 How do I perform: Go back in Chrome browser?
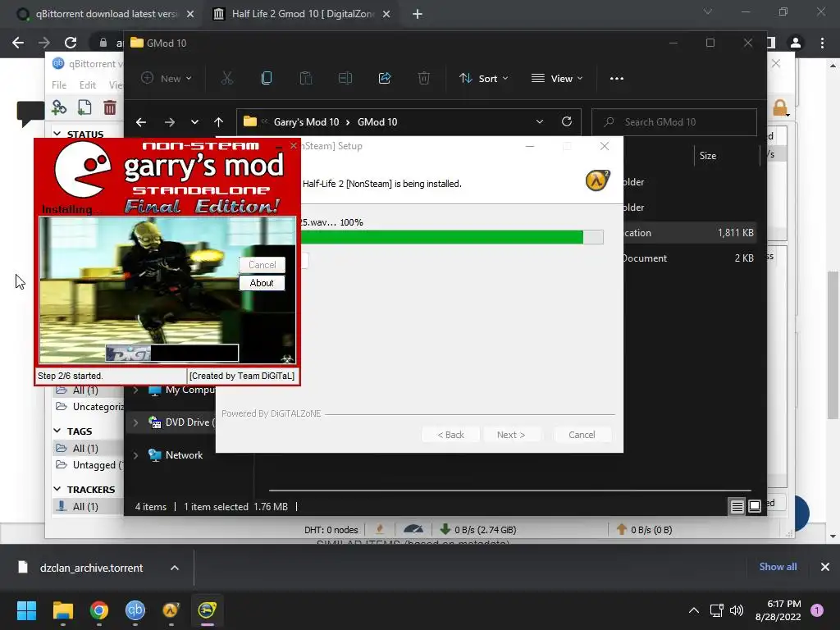click(18, 43)
